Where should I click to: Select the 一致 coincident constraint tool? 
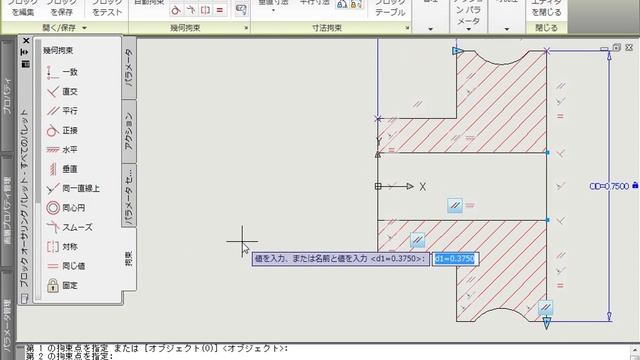coord(62,72)
